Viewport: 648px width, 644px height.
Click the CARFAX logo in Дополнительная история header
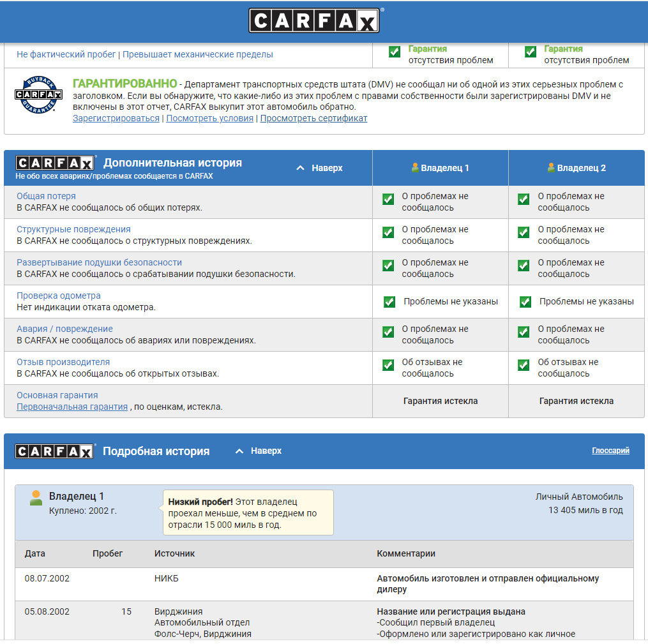pyautogui.click(x=54, y=163)
